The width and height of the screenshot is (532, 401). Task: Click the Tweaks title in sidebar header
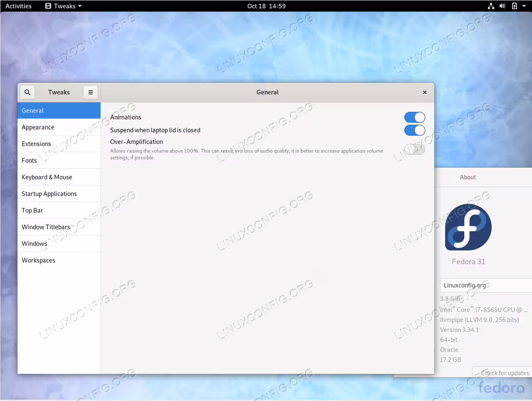click(x=59, y=92)
